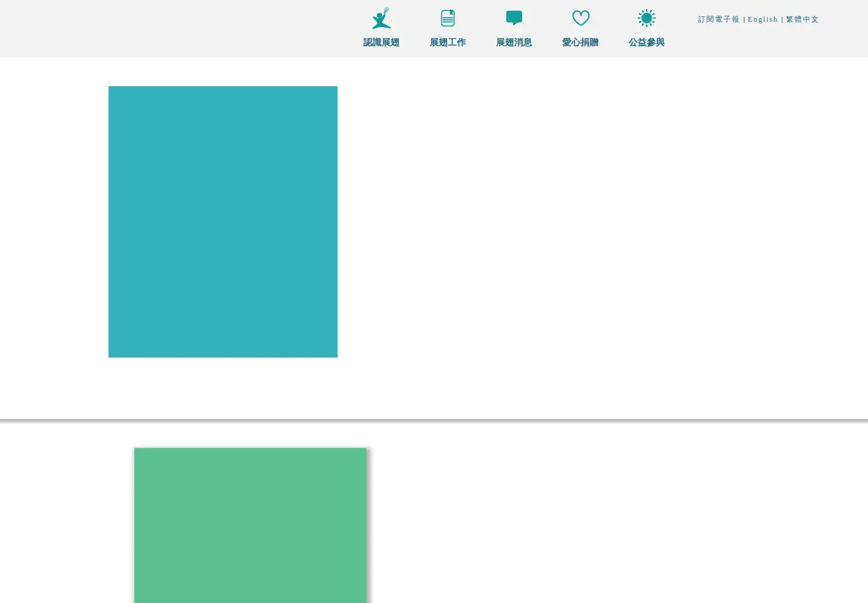The width and height of the screenshot is (868, 603).
Task: Open the 展翅工作 menu item
Action: coord(448,42)
